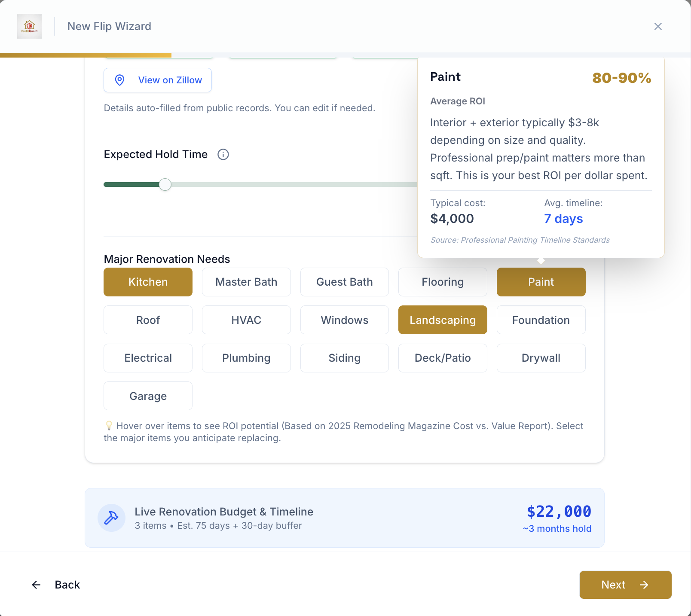Deselect the Paint renovation chip
The width and height of the screenshot is (691, 616).
click(x=541, y=282)
